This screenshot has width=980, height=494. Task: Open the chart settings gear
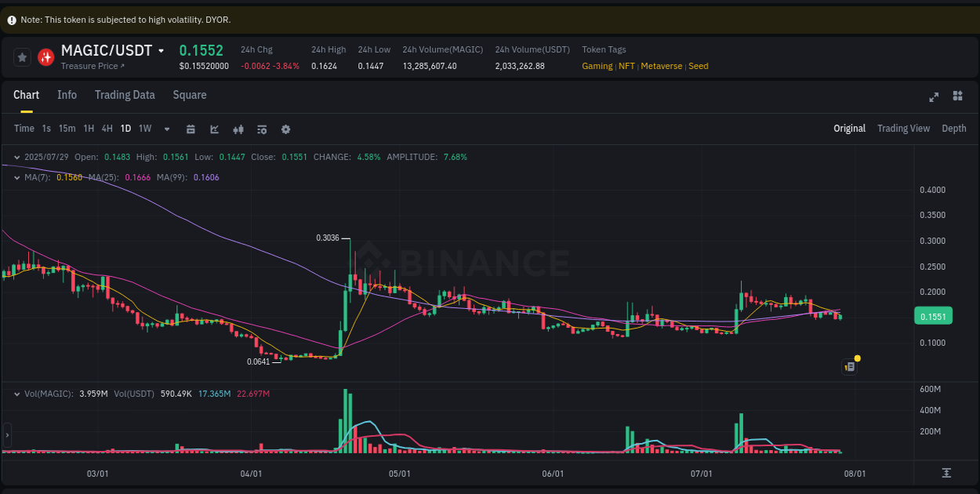click(285, 129)
